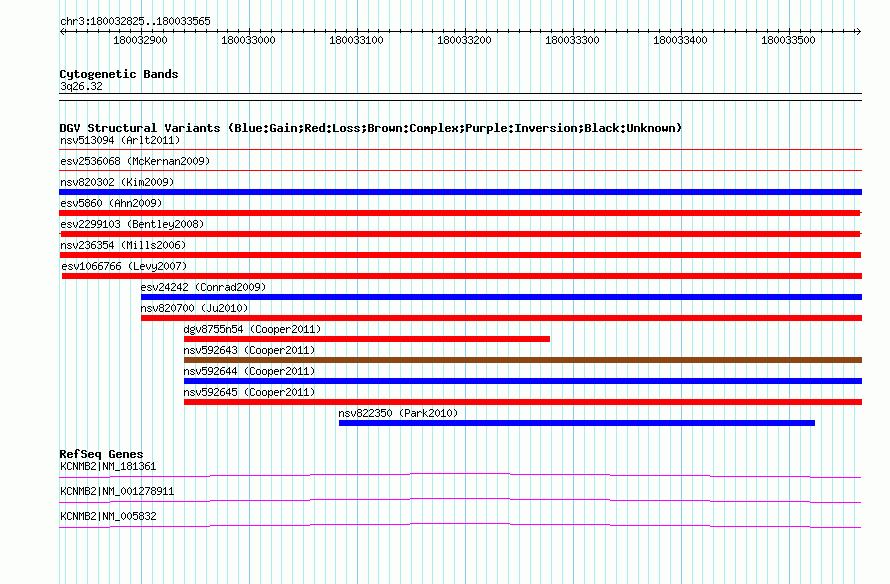Click the esv5860 (Ahn2009) label

pyautogui.click(x=111, y=203)
